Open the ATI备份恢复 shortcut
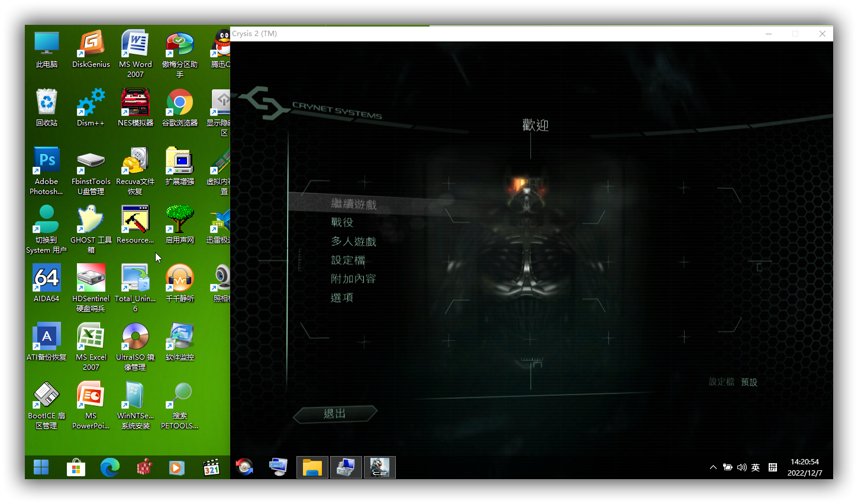 (47, 342)
